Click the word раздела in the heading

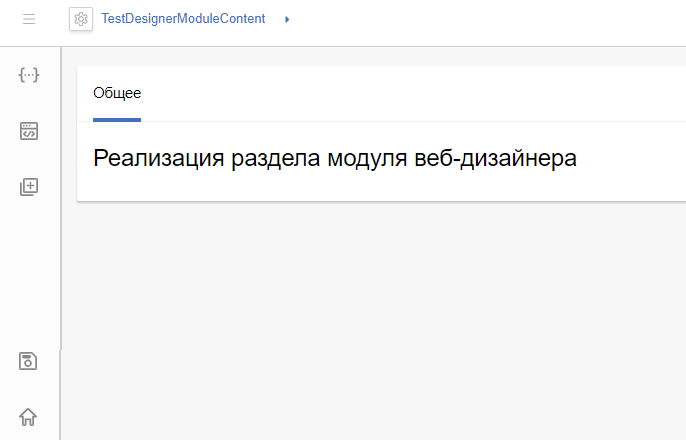[x=276, y=160]
